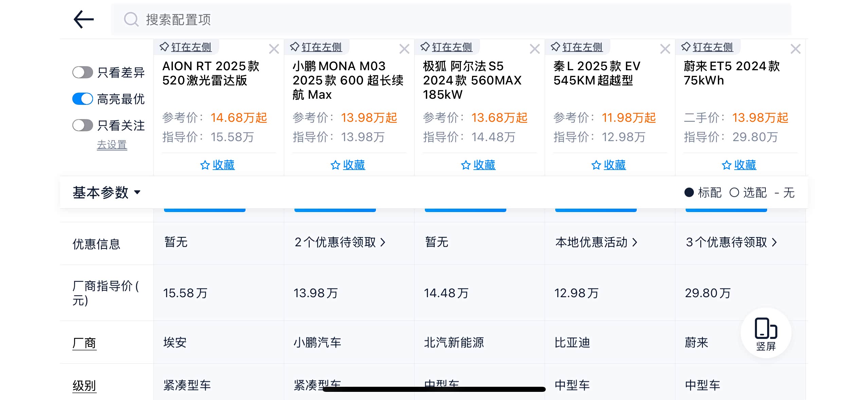Remove 秦L 2025款 EV column
This screenshot has height=400, width=868.
[x=665, y=49]
